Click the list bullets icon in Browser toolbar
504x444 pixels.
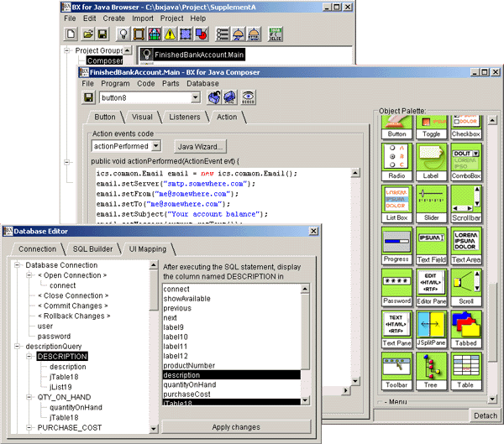pyautogui.click(x=222, y=34)
